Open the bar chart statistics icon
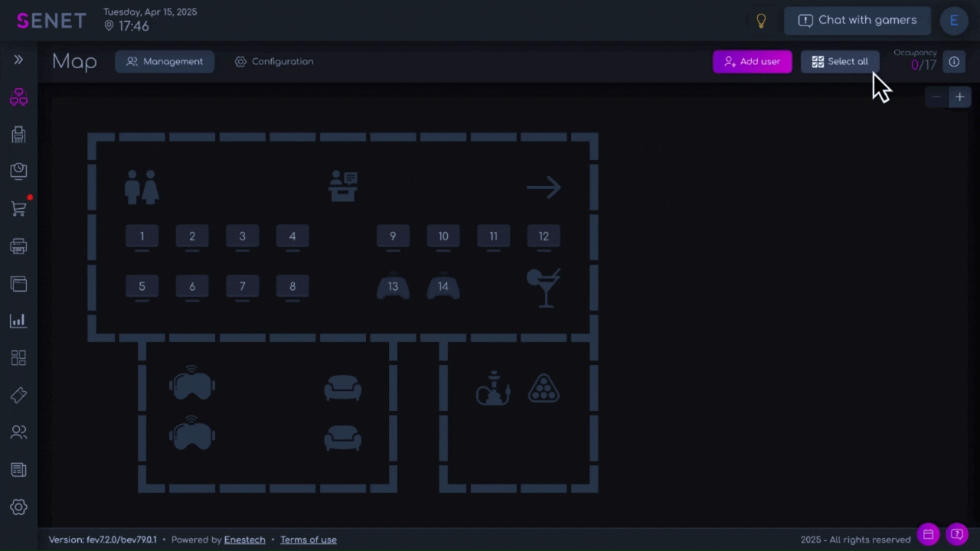This screenshot has height=551, width=980. point(18,321)
